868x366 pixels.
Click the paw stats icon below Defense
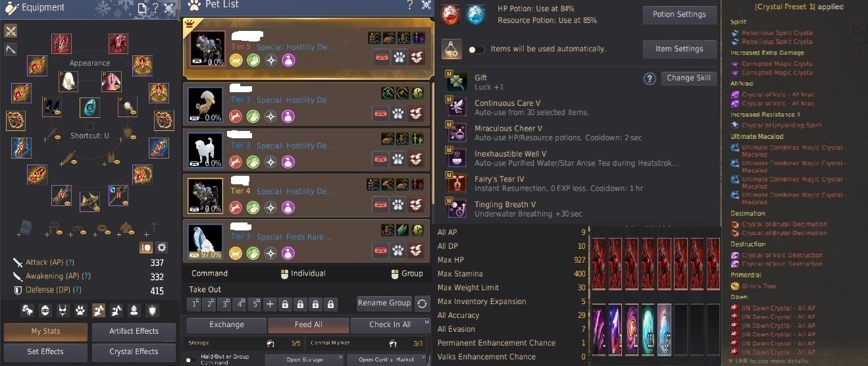pyautogui.click(x=80, y=310)
